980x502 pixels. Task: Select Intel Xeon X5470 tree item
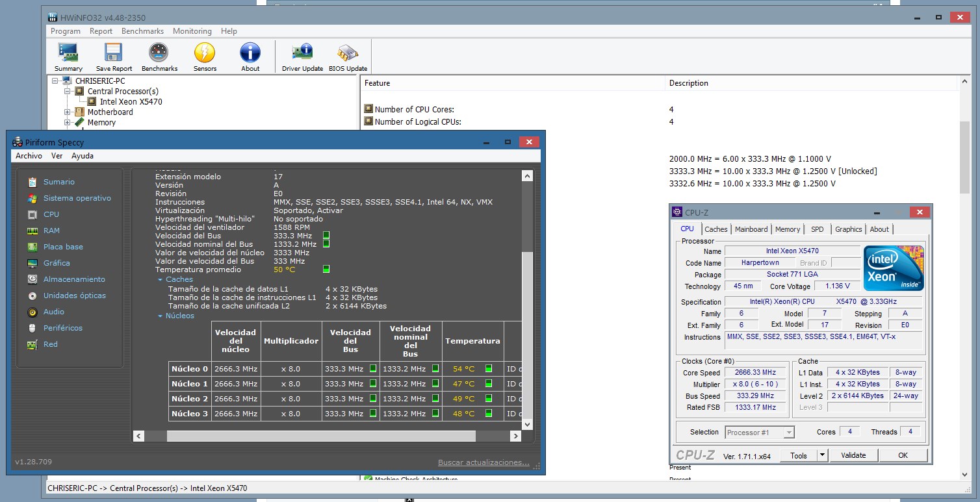coord(131,102)
